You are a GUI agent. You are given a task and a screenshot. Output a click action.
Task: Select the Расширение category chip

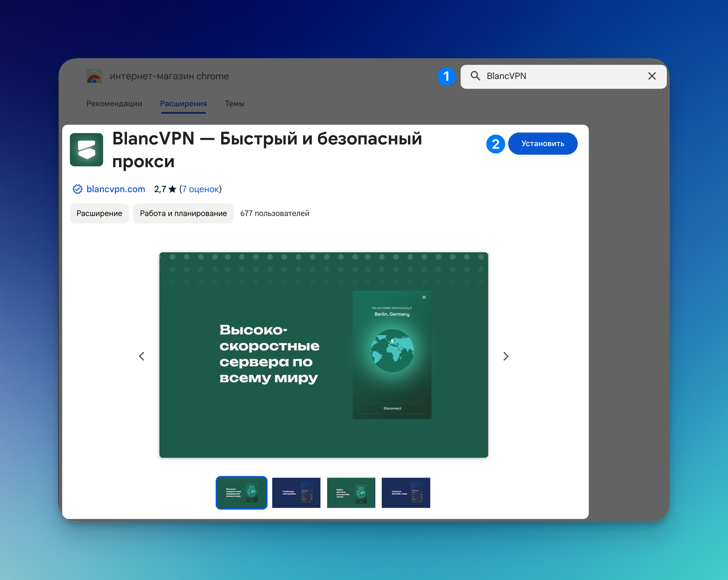tap(99, 213)
